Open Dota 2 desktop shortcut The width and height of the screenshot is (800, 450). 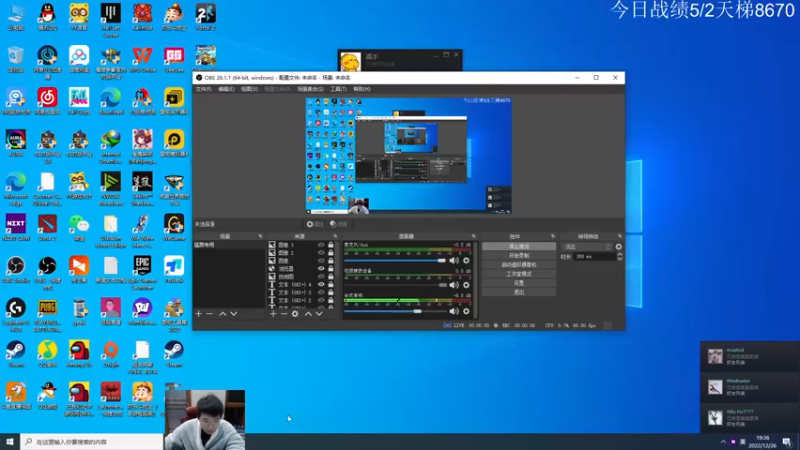[47, 228]
